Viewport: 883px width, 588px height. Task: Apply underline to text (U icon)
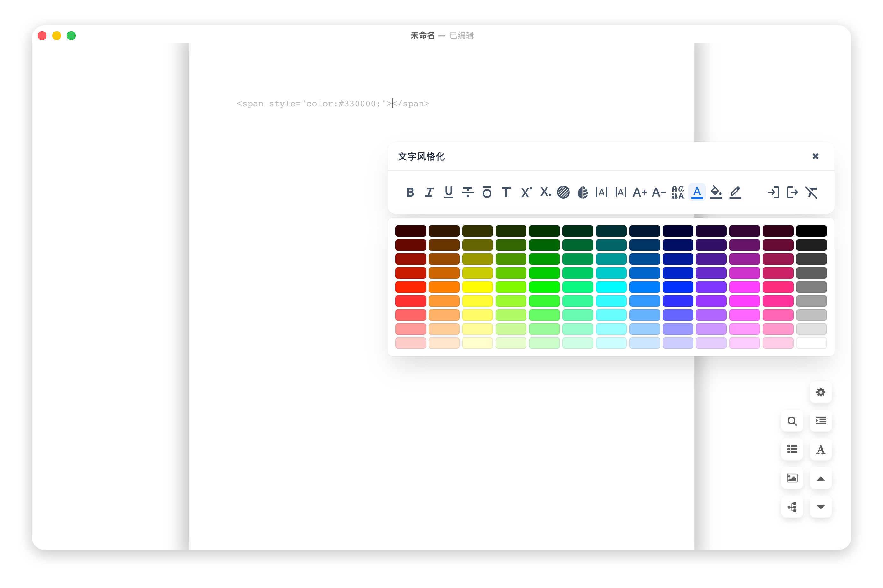[449, 192]
